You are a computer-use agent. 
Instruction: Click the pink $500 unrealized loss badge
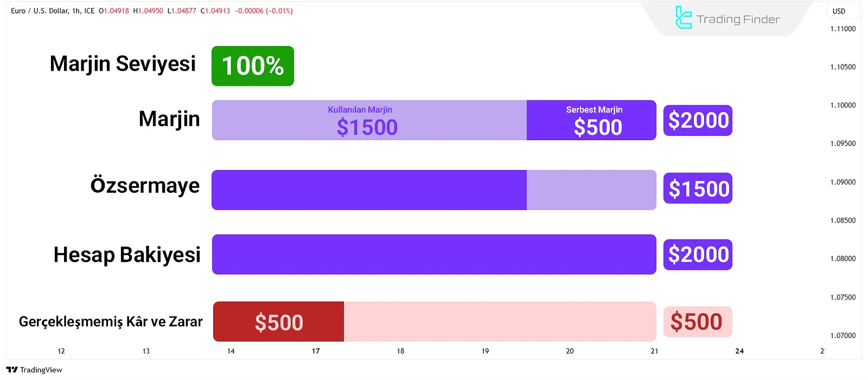tap(698, 322)
